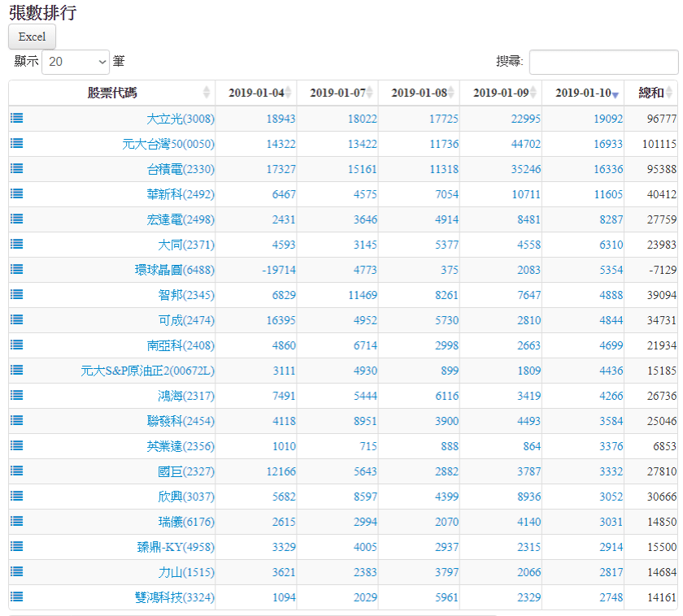The image size is (683, 616).
Task: Open the rows-per-page dropdown showing 20
Action: (x=76, y=62)
